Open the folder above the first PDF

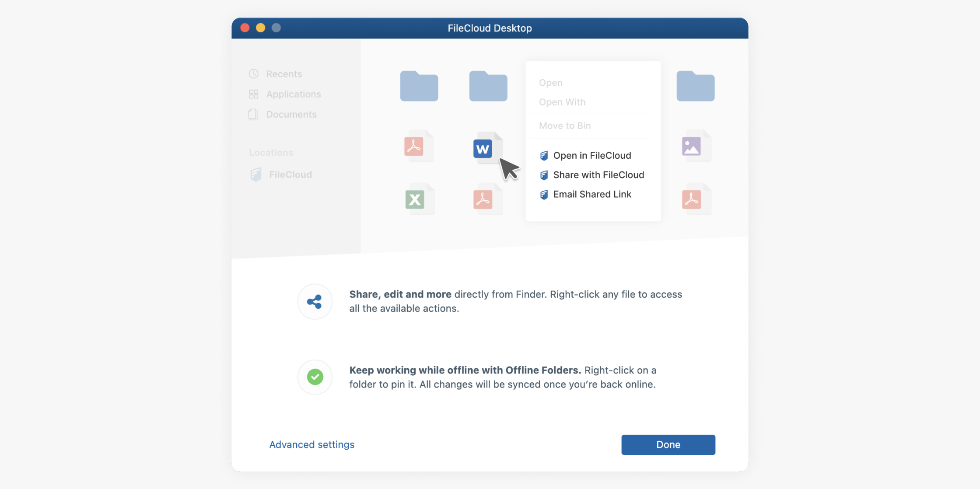(x=419, y=86)
